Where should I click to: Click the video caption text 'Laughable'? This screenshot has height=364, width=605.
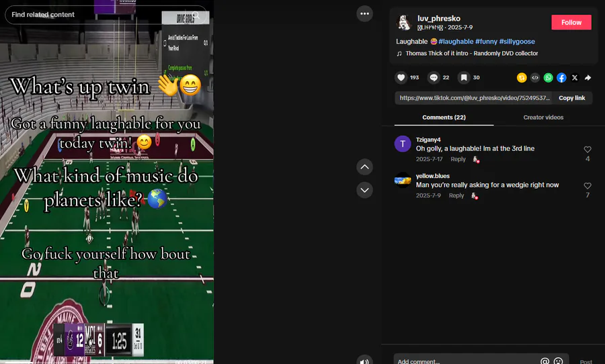(x=411, y=41)
